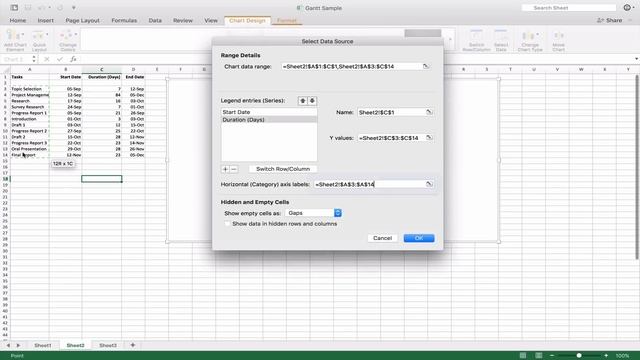Image resolution: width=640 pixels, height=360 pixels.
Task: Click the Add Chart Element ribbon icon
Action: click(15, 40)
